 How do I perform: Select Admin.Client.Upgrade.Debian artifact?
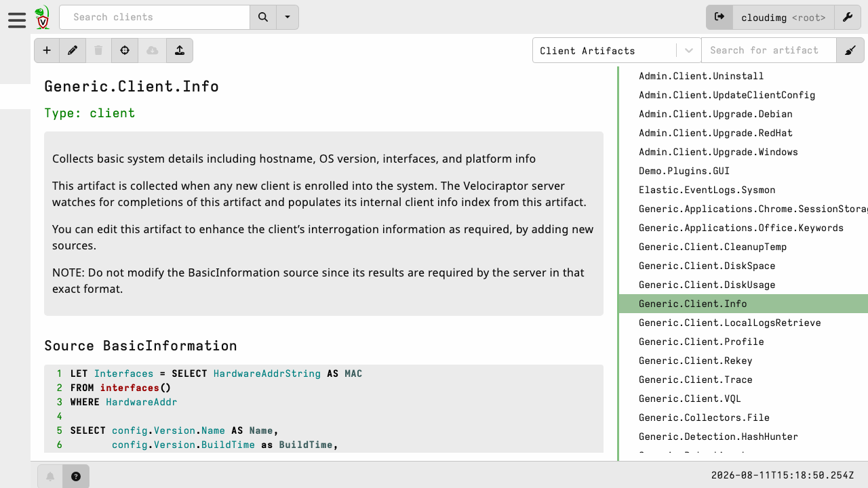(x=743, y=114)
